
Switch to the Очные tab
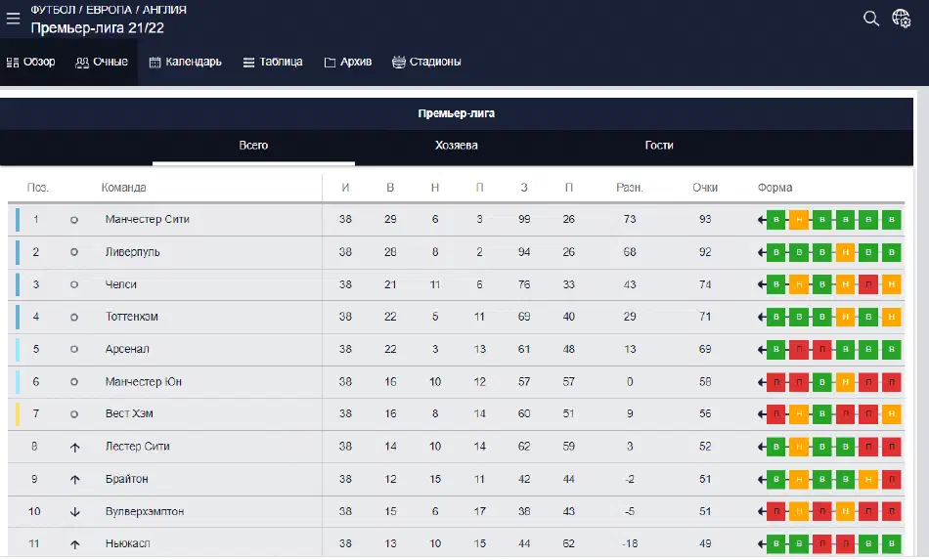point(102,62)
